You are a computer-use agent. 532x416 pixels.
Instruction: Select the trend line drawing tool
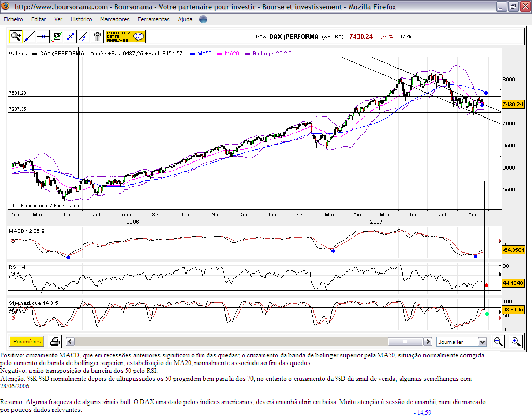click(x=30, y=36)
